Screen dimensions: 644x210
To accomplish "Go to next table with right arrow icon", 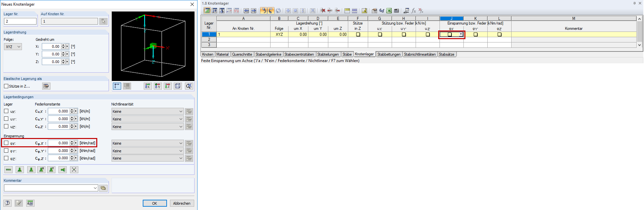I will (254, 11).
